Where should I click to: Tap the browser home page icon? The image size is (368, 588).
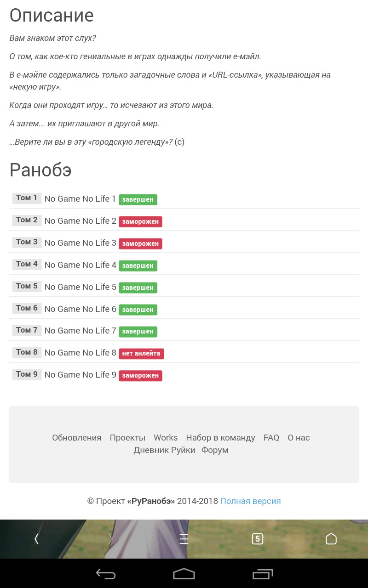pos(331,539)
